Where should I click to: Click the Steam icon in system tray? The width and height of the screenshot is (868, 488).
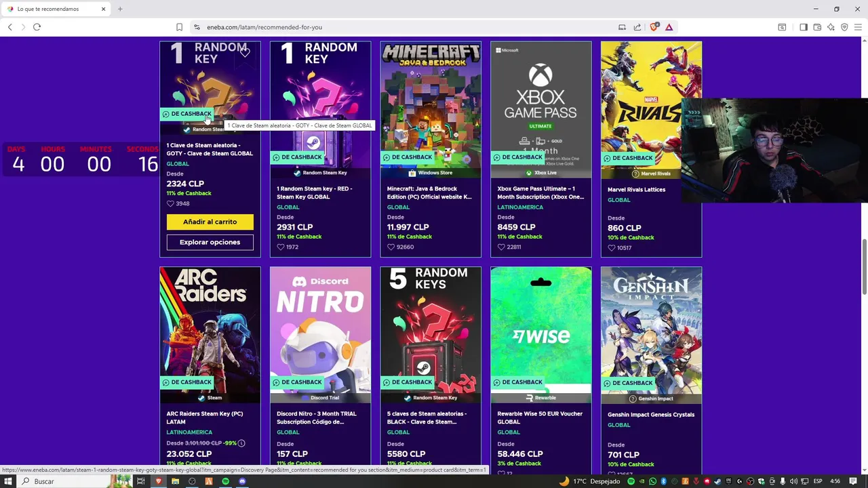[717, 481]
